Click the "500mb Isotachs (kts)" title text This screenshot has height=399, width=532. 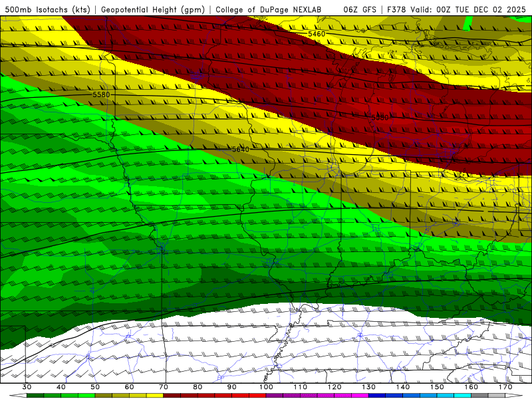click(47, 9)
